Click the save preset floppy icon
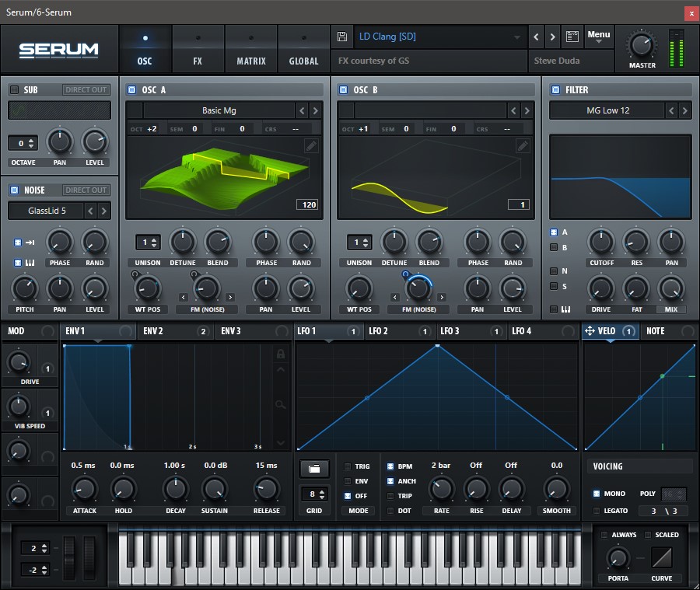Image resolution: width=700 pixels, height=590 pixels. pos(342,37)
